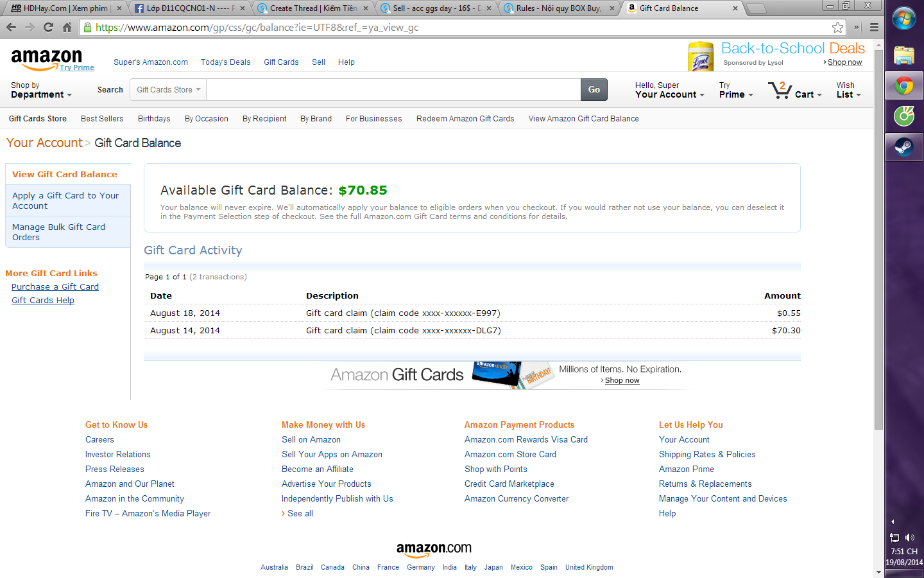The height and width of the screenshot is (578, 924).
Task: Switch to the Rules - Nội quy BOX tab
Action: [558, 8]
